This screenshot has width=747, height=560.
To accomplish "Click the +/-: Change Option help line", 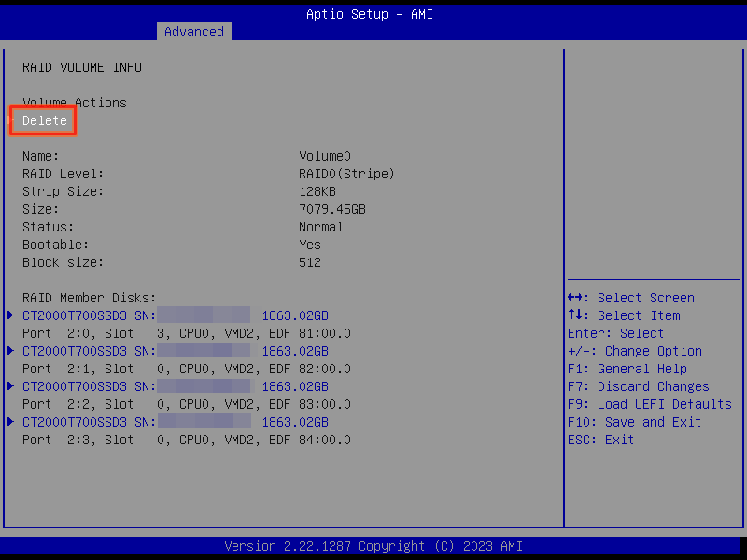I will click(635, 351).
